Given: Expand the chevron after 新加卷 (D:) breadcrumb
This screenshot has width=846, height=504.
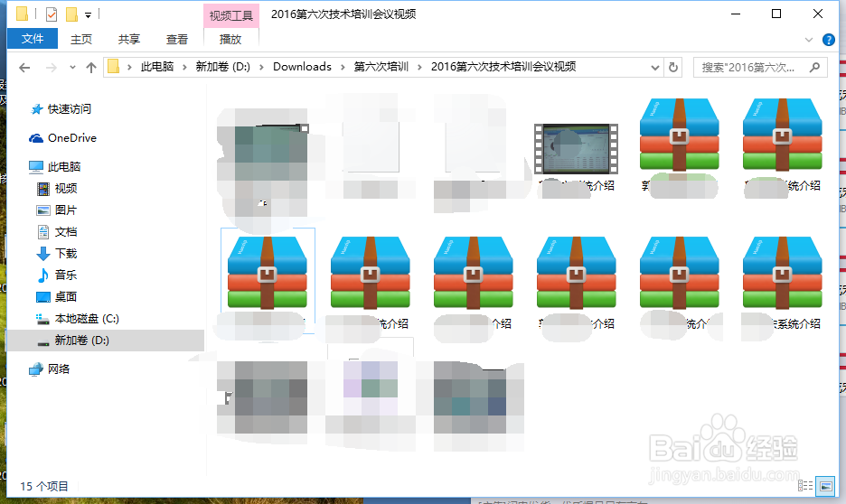Looking at the screenshot, I should [262, 67].
